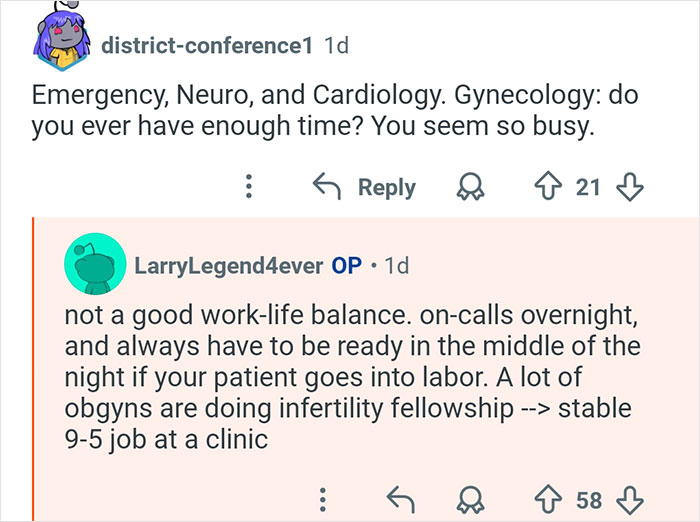This screenshot has width=700, height=522.
Task: Open options menu on district-conference1's comment
Action: click(251, 187)
